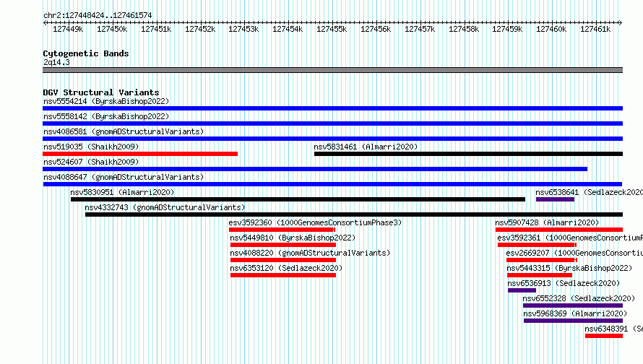Open variant nsv4086581 (gnomADStructuralVariants) label
The image size is (643, 364).
tap(124, 131)
